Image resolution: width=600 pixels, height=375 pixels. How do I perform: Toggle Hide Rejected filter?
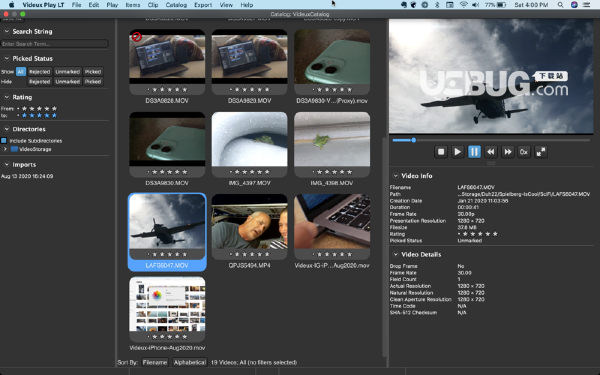tap(39, 82)
